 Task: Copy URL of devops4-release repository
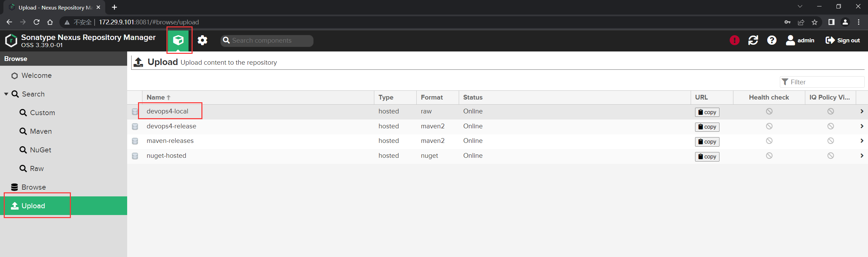click(707, 127)
